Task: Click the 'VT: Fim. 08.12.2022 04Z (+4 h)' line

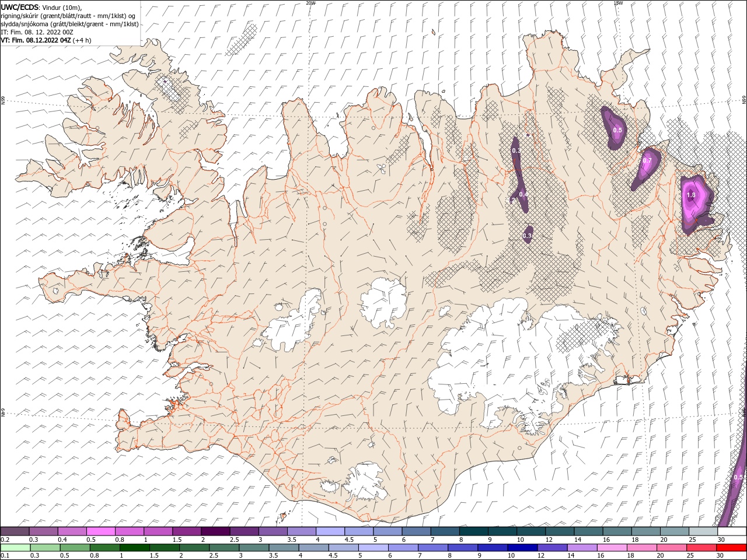Action: (46, 40)
